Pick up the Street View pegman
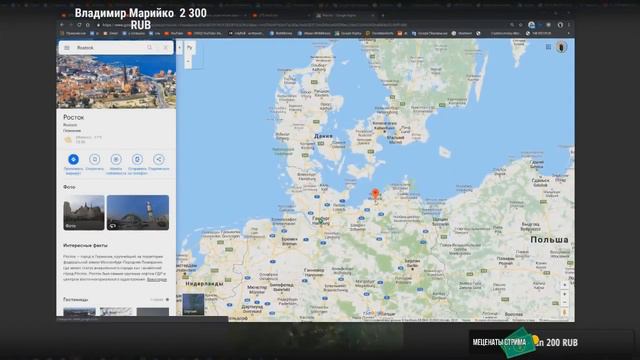The width and height of the screenshot is (640, 360). click(x=565, y=312)
